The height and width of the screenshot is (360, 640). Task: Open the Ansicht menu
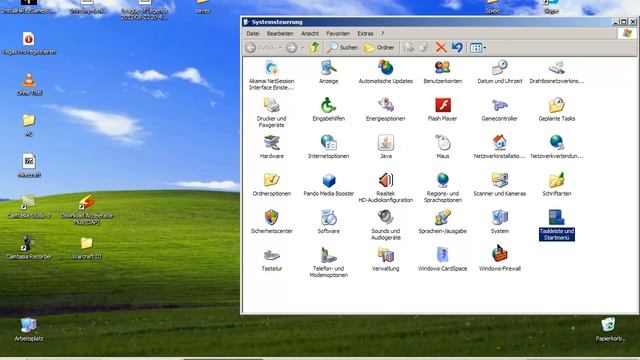click(x=310, y=33)
